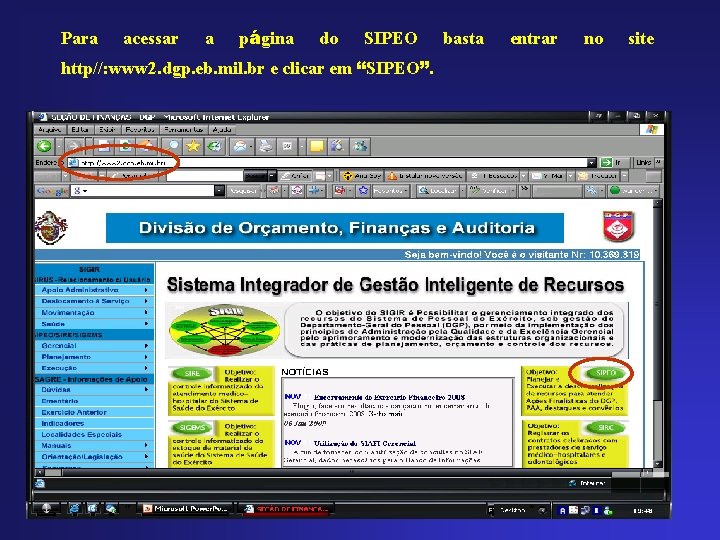Click the yellow note icon in the toolbar
The width and height of the screenshot is (720, 540).
pos(316,146)
